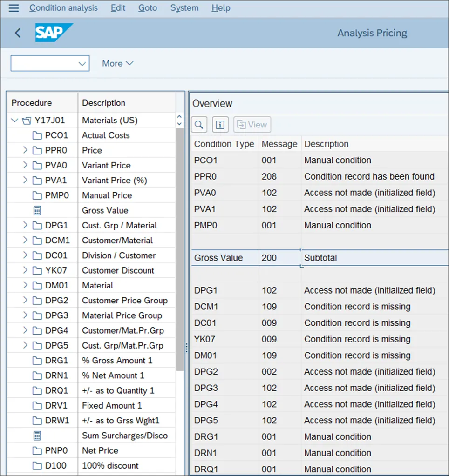This screenshot has width=449, height=476.
Task: Click the PCO1 folder icon
Action: pos(37,135)
